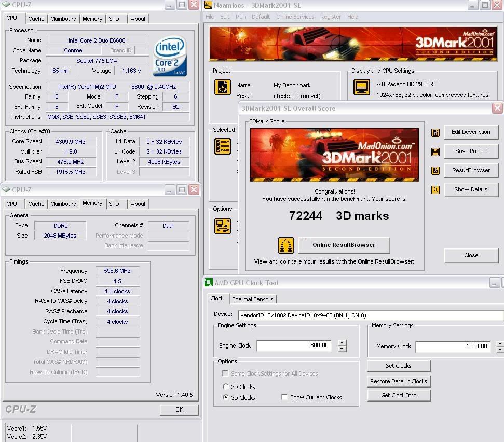The height and width of the screenshot is (442, 504).
Task: Click the Get Clock Info button
Action: [399, 395]
